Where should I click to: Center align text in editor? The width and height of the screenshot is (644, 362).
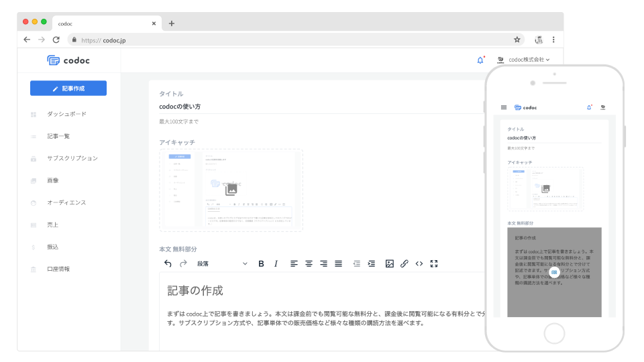tap(309, 263)
